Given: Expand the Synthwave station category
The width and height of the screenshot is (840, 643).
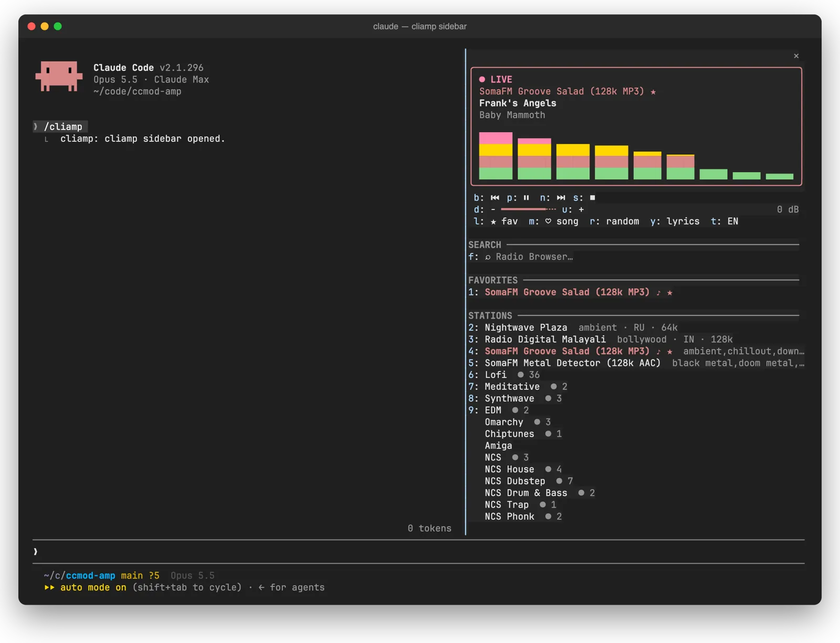Looking at the screenshot, I should click(x=515, y=398).
